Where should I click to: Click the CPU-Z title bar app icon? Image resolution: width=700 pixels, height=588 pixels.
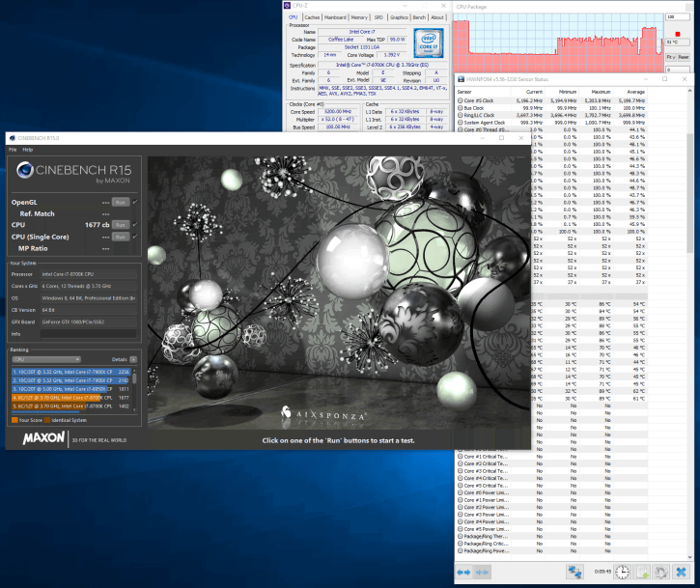[287, 6]
